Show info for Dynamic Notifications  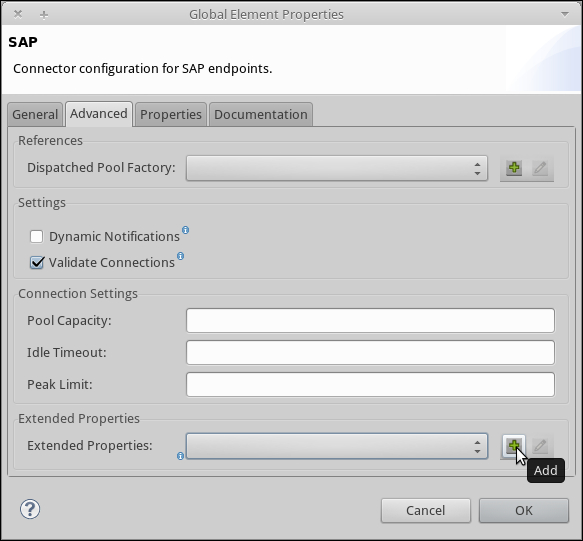pyautogui.click(x=185, y=230)
